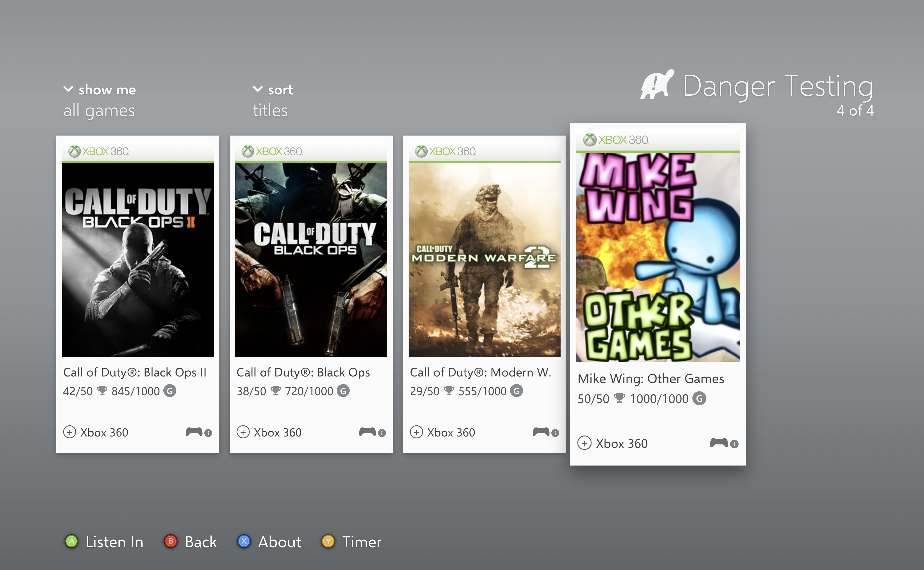Click the 29/50 achievement count
Viewport: 924px width, 570px height.
click(425, 391)
